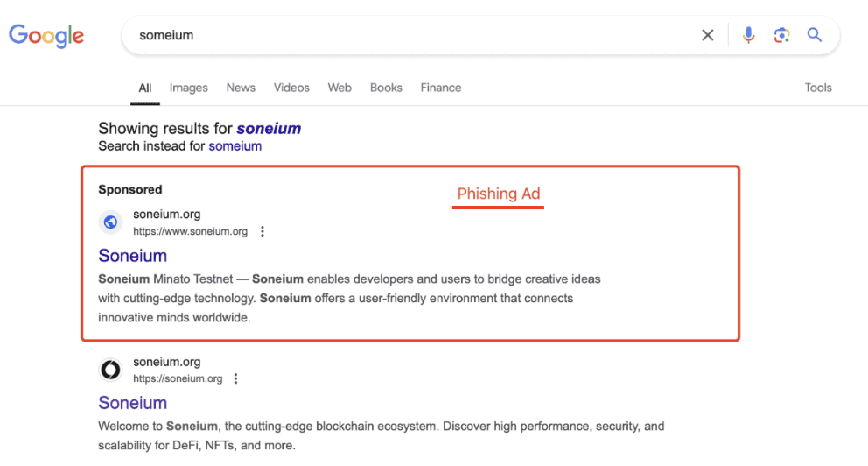868x466 pixels.
Task: Open the sponsored Soneium title link
Action: tap(132, 256)
